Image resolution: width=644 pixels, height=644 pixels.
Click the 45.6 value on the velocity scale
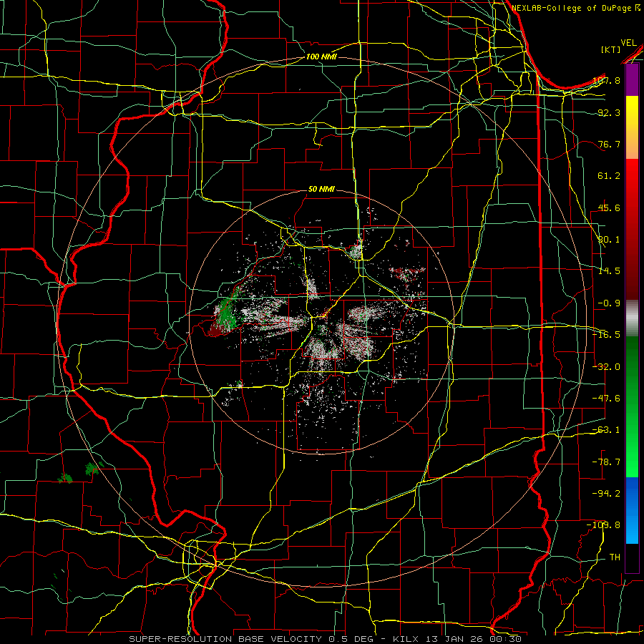tap(609, 208)
